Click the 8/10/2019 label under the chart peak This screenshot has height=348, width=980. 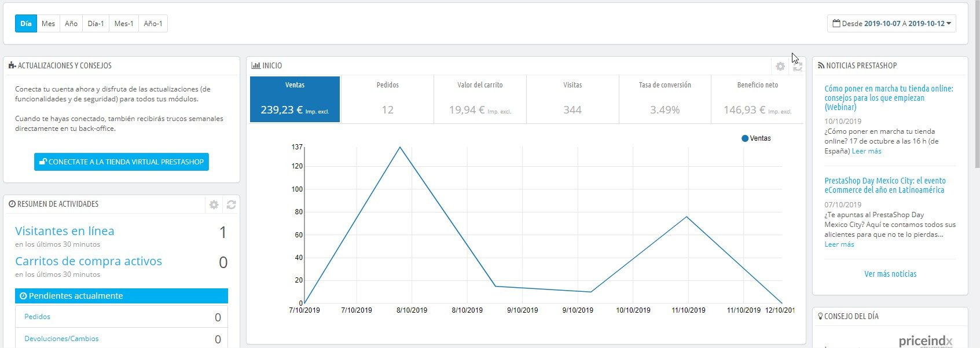(x=412, y=310)
